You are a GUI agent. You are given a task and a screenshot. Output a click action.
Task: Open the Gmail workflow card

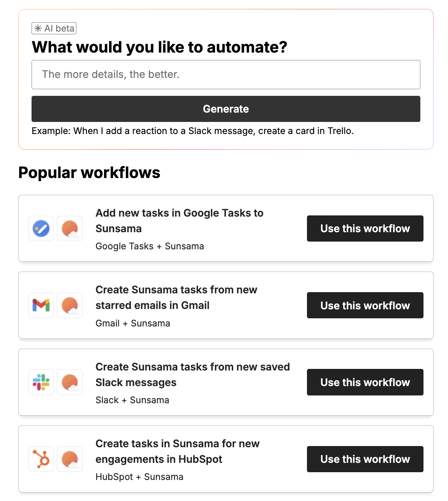176,298
